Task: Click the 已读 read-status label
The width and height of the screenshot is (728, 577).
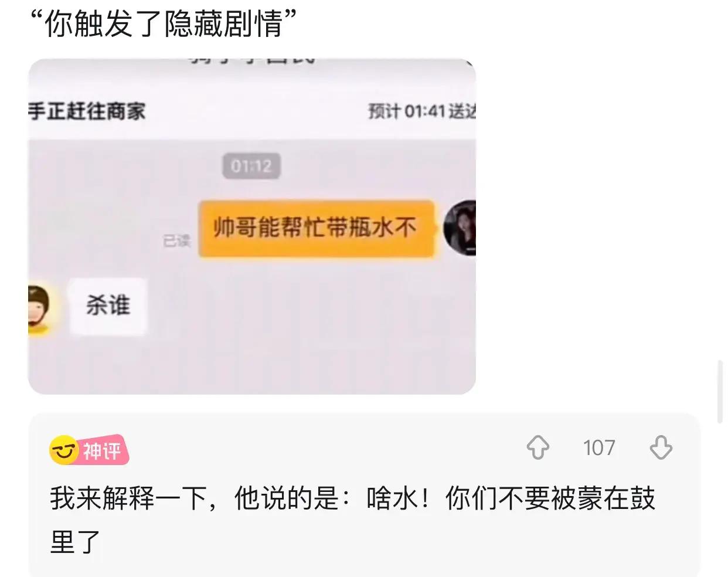Action: tap(177, 241)
